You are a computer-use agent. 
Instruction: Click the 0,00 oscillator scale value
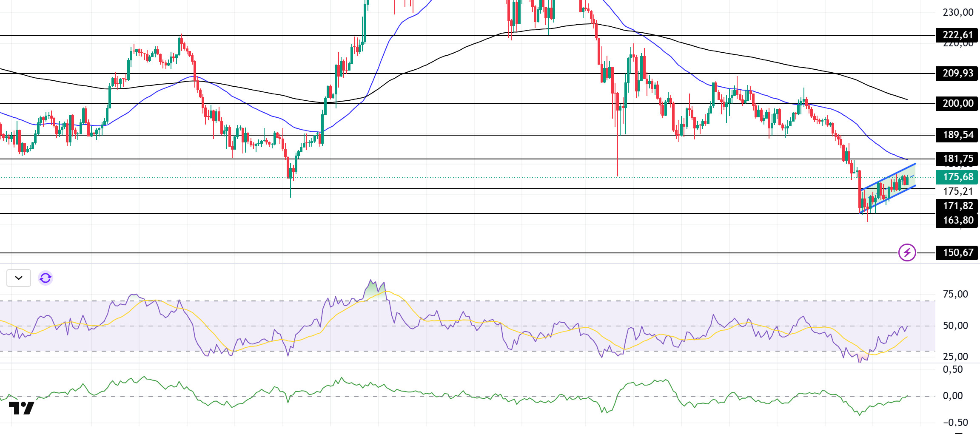953,396
